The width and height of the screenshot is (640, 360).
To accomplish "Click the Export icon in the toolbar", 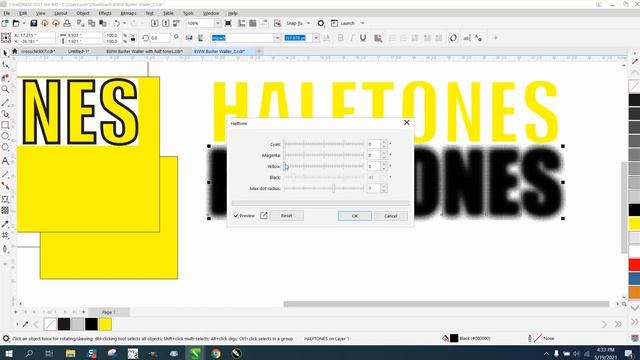I will [x=166, y=23].
